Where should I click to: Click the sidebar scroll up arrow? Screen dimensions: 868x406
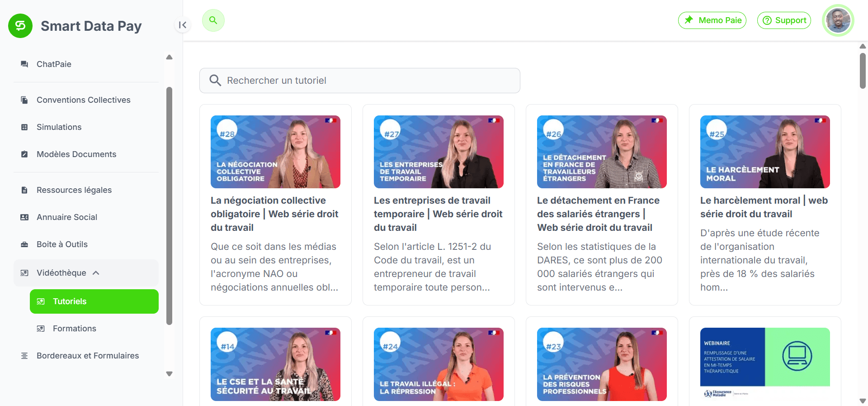click(170, 57)
